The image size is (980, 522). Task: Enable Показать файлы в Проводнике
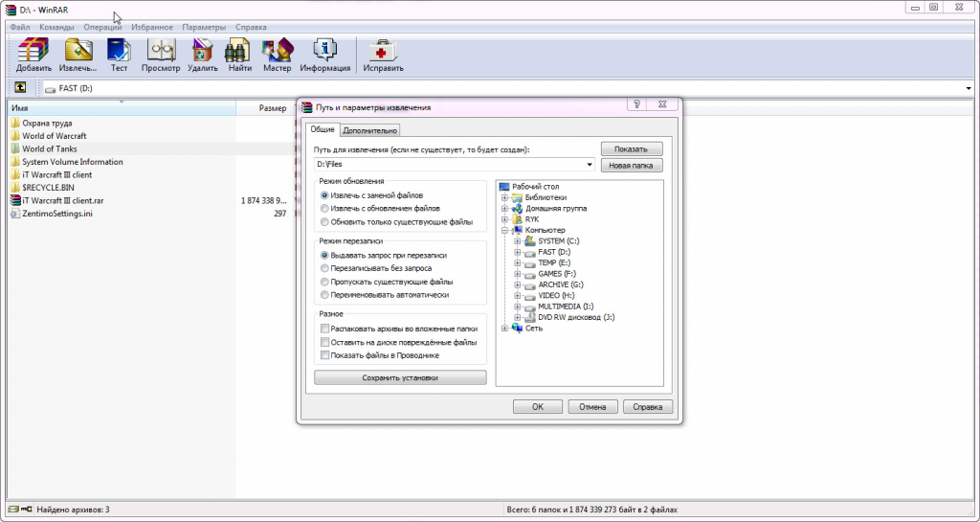pos(379,355)
